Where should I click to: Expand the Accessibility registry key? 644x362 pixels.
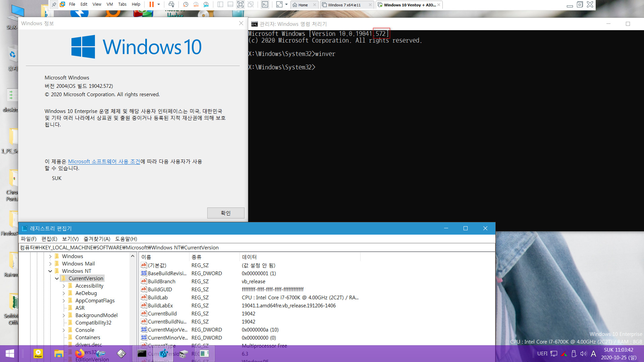click(64, 286)
